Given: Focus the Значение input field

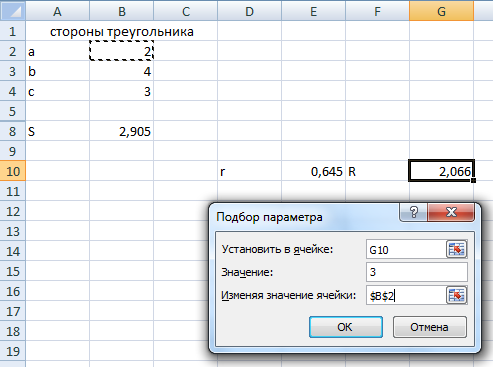Looking at the screenshot, I should coord(417,272).
